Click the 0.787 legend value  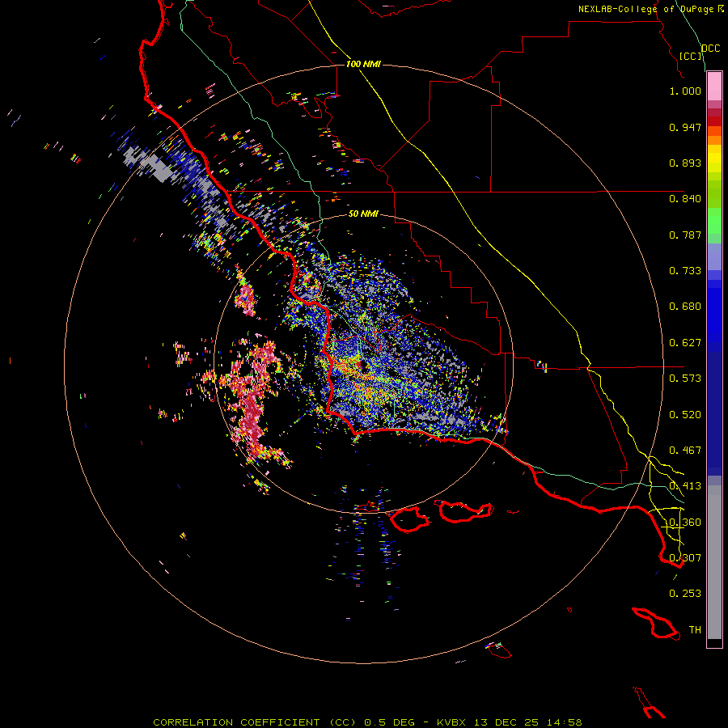click(x=685, y=235)
